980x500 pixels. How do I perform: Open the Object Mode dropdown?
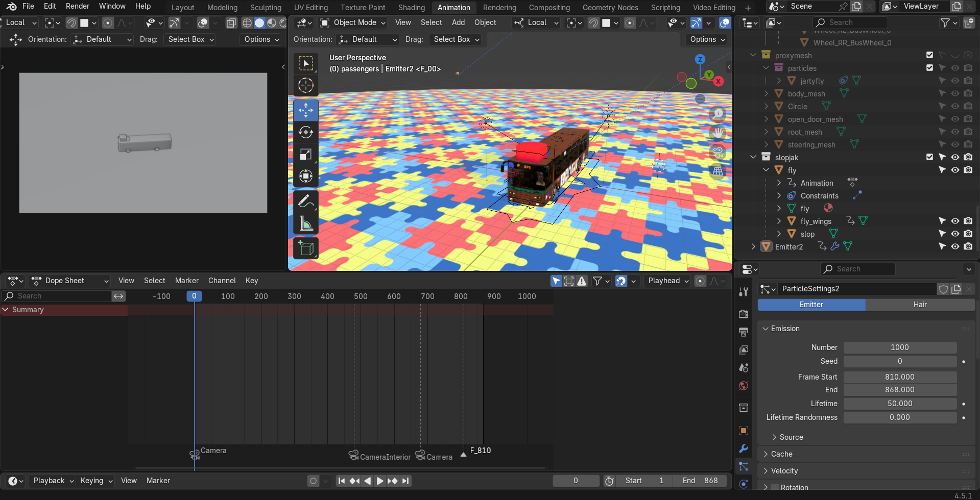353,22
